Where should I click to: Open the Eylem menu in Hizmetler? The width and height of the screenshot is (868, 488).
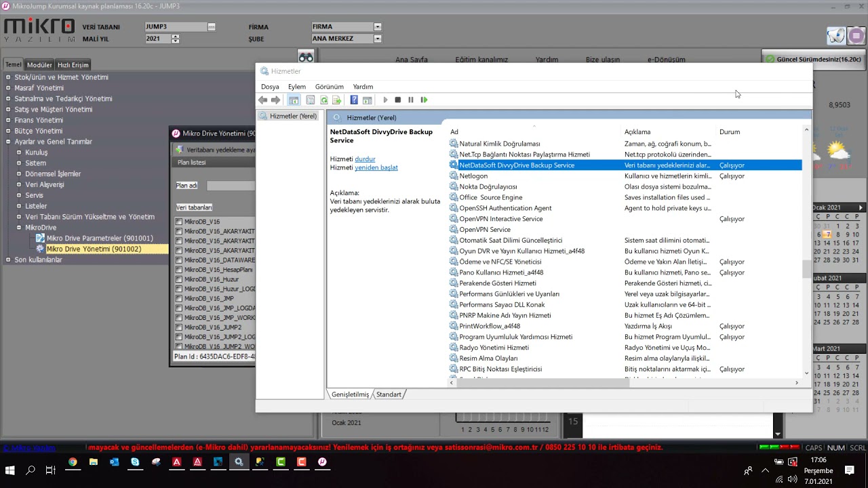coord(297,87)
